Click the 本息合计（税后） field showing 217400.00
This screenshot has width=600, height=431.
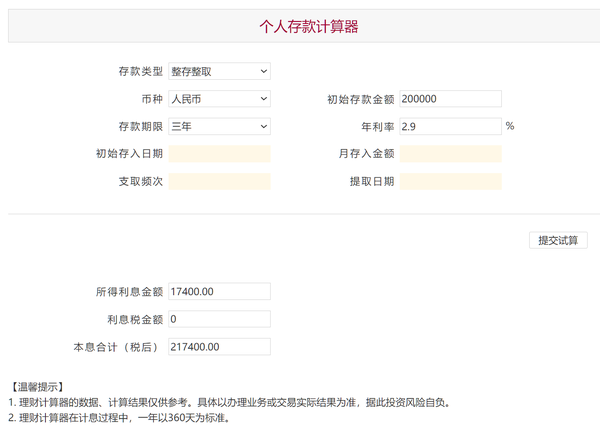pyautogui.click(x=219, y=347)
